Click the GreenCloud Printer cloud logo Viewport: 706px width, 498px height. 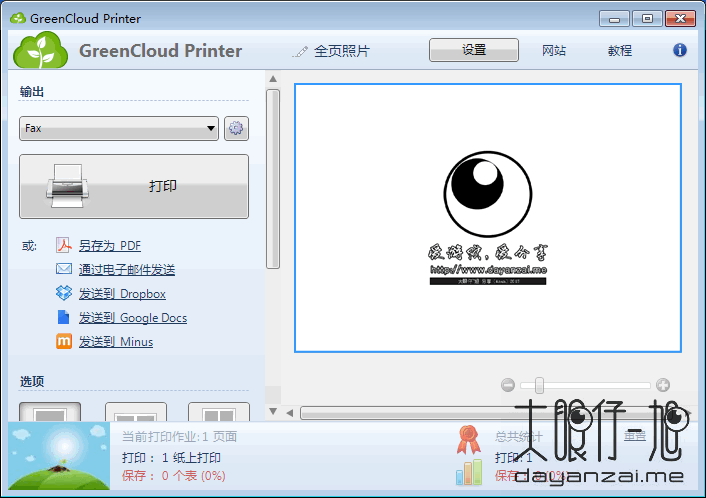(x=41, y=50)
